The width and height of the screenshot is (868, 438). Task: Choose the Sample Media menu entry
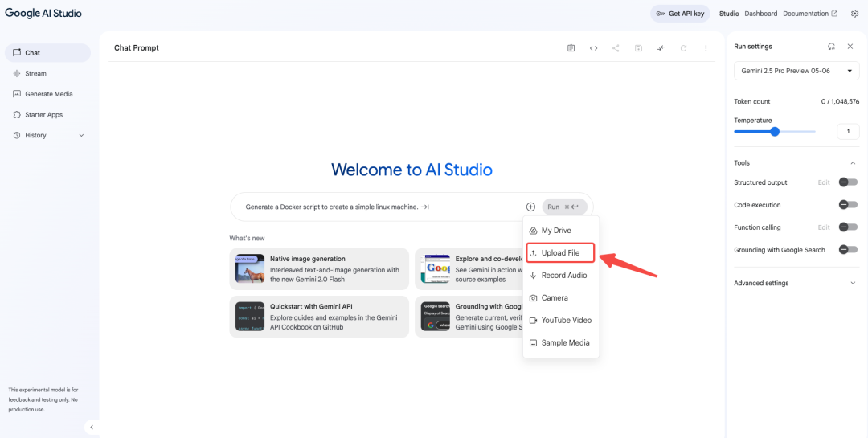click(x=561, y=342)
